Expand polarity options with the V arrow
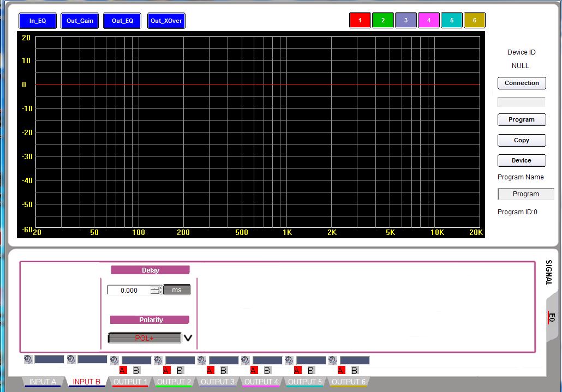The height and width of the screenshot is (392, 562). [188, 337]
